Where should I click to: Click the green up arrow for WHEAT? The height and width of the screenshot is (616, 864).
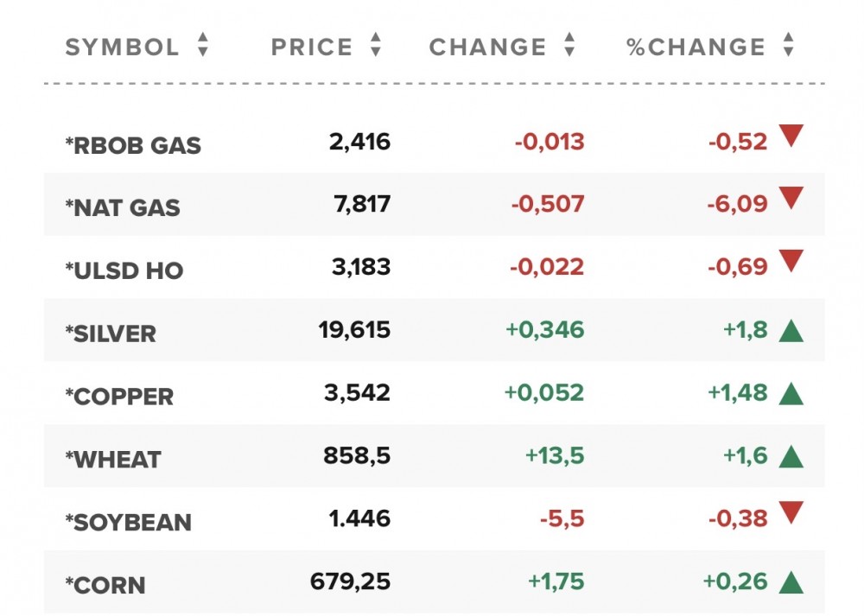click(x=791, y=457)
